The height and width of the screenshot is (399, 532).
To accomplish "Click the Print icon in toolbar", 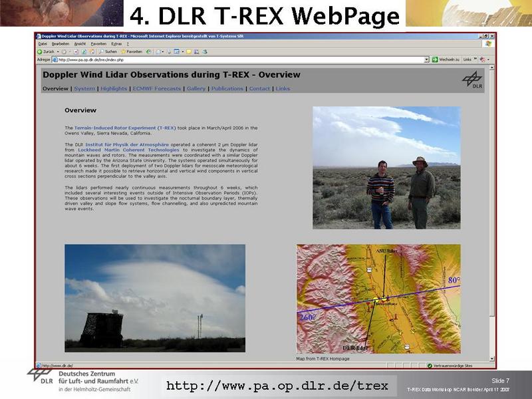I will pyautogui.click(x=169, y=52).
